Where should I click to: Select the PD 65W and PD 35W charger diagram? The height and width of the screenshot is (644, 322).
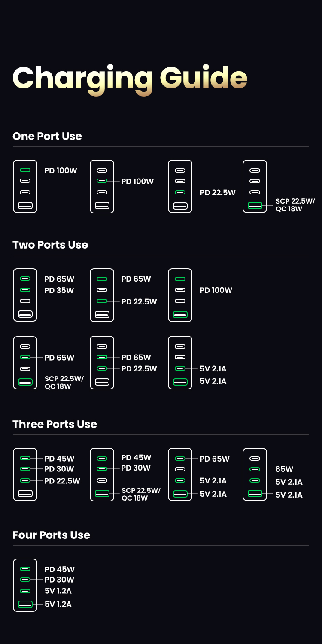click(25, 295)
